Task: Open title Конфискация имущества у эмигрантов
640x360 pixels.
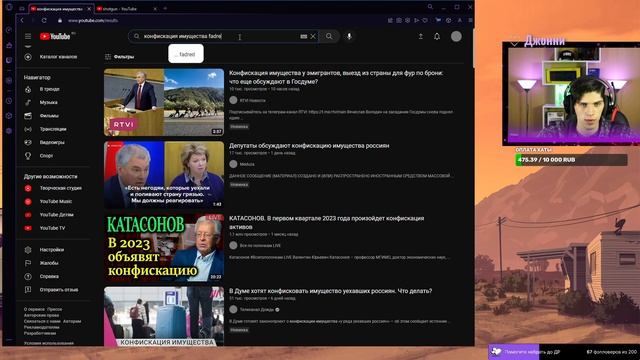Action: click(x=336, y=77)
